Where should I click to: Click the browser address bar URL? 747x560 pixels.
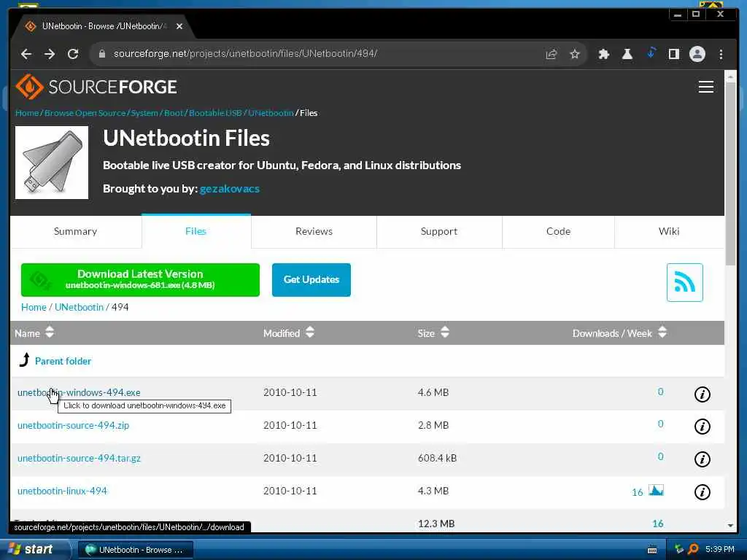point(245,54)
